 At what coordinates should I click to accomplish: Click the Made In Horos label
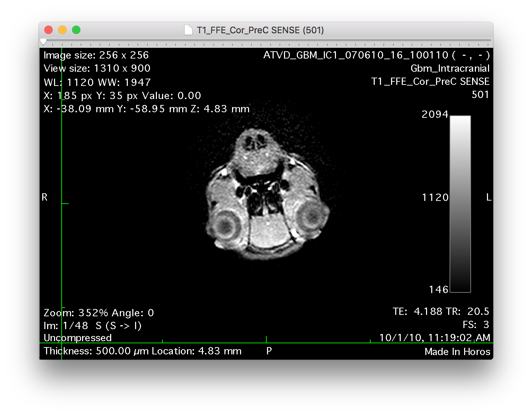click(457, 352)
